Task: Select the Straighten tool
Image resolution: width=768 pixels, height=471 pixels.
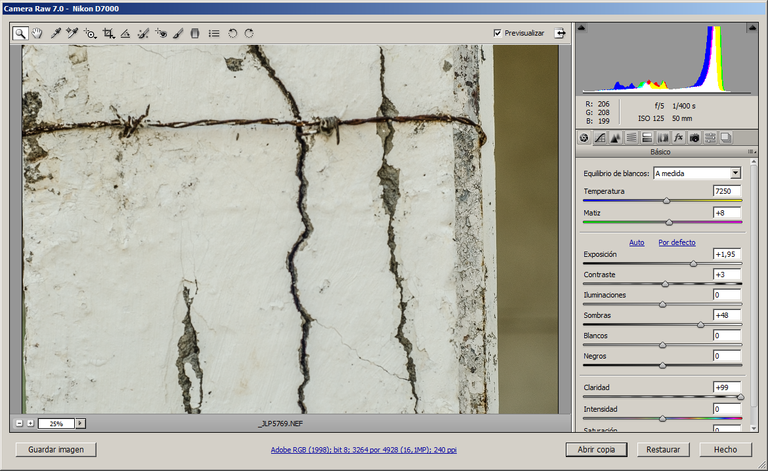Action: (125, 33)
